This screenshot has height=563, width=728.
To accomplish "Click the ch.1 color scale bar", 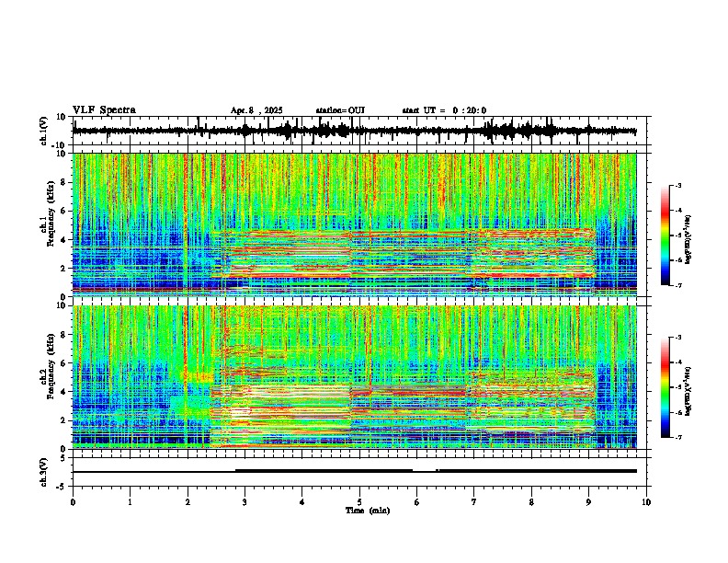I will point(665,236).
